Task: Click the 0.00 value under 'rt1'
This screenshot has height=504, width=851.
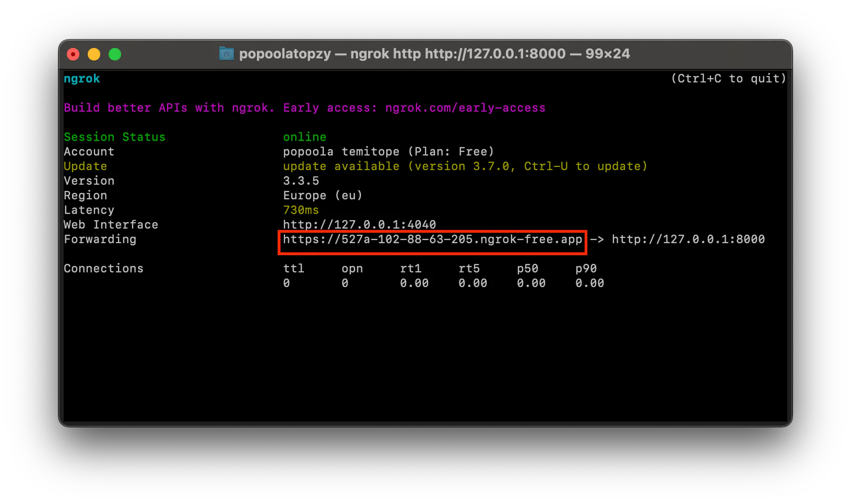Action: (x=414, y=283)
